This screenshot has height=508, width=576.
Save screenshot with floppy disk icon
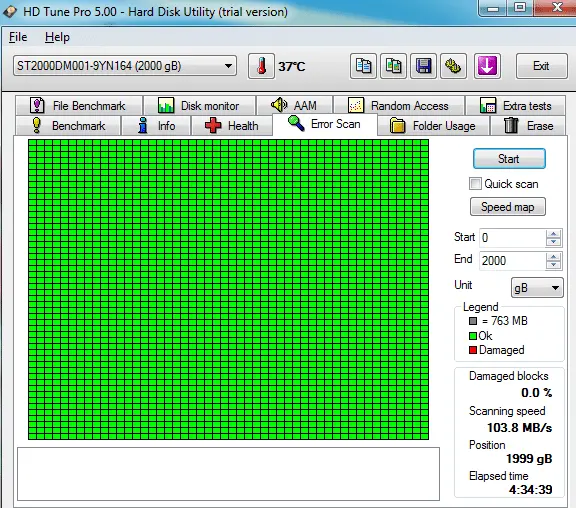coord(424,66)
